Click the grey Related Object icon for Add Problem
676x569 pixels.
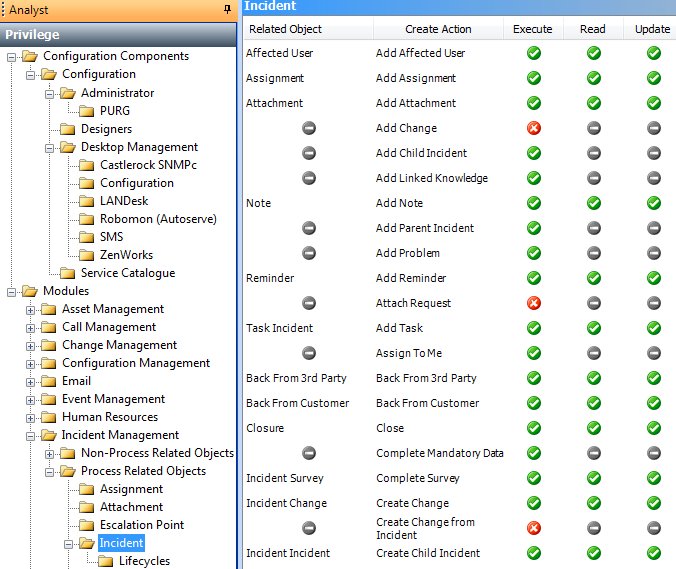(309, 253)
